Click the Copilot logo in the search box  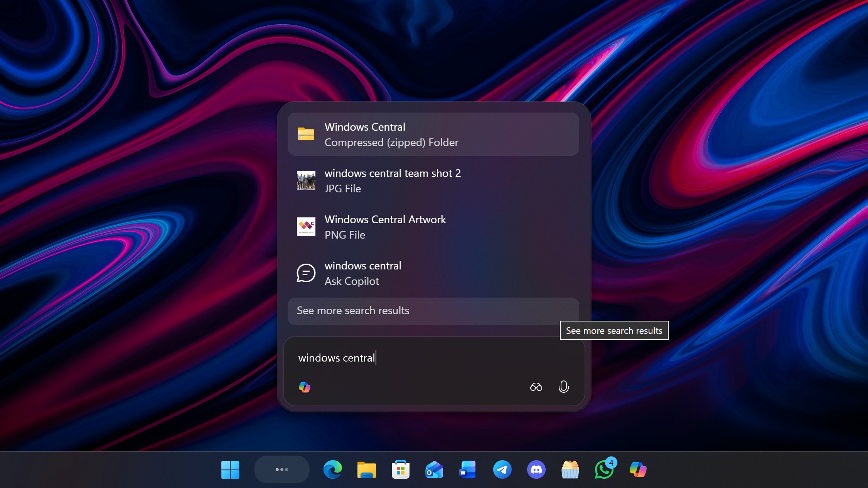click(305, 387)
